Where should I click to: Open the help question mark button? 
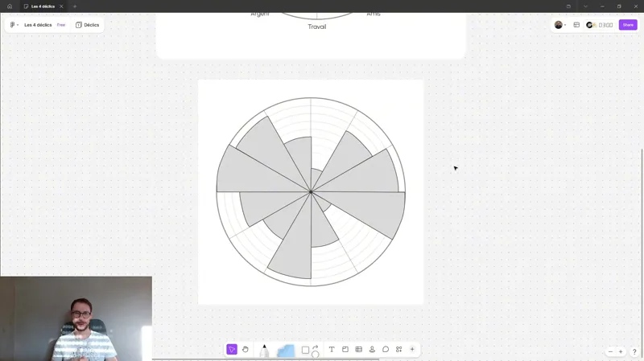click(x=634, y=351)
